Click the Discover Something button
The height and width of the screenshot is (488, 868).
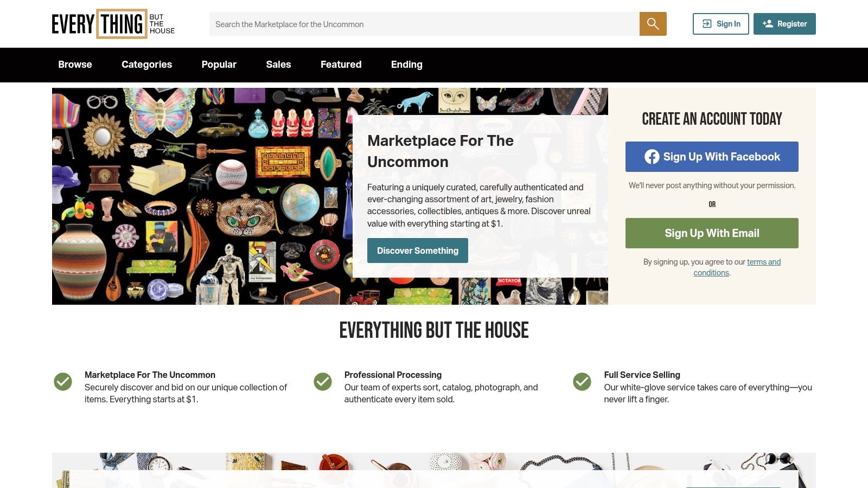coord(418,251)
